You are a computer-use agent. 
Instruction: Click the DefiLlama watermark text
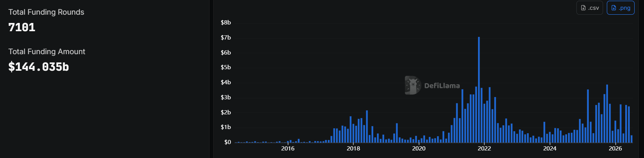442,86
